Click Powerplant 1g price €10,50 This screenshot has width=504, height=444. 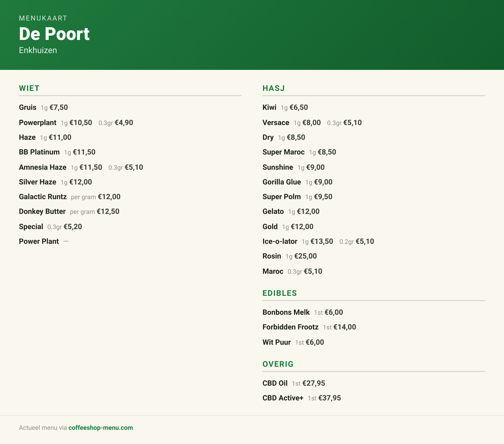point(81,123)
